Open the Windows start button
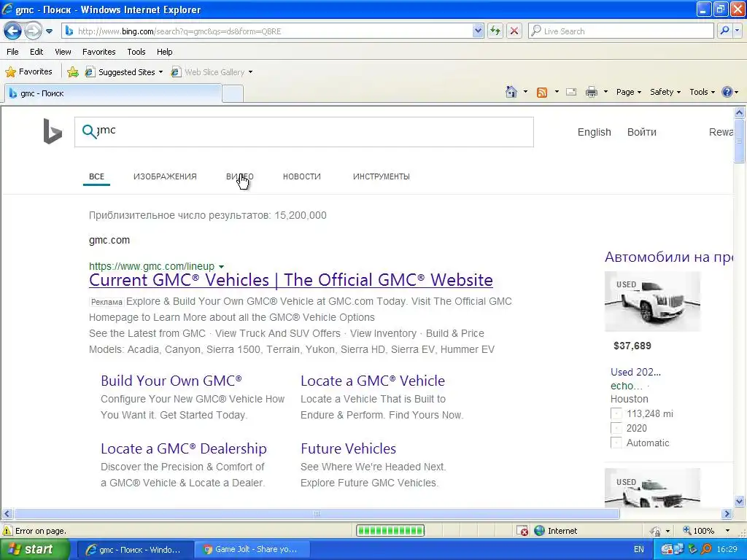 click(35, 550)
